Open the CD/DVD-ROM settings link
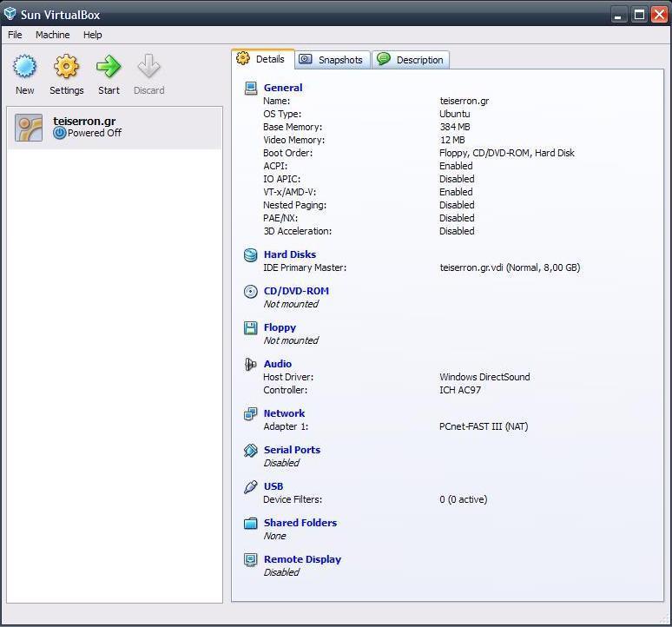This screenshot has height=627, width=672. tap(296, 291)
